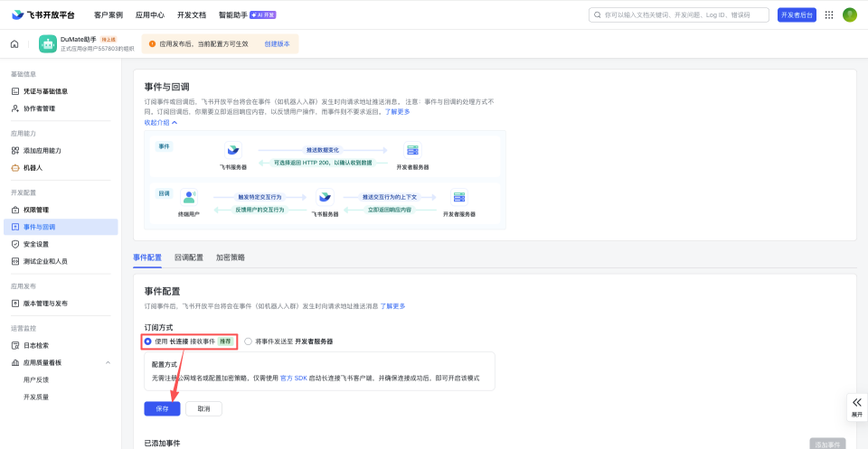Switch to the 回调配置 tab

pyautogui.click(x=188, y=257)
